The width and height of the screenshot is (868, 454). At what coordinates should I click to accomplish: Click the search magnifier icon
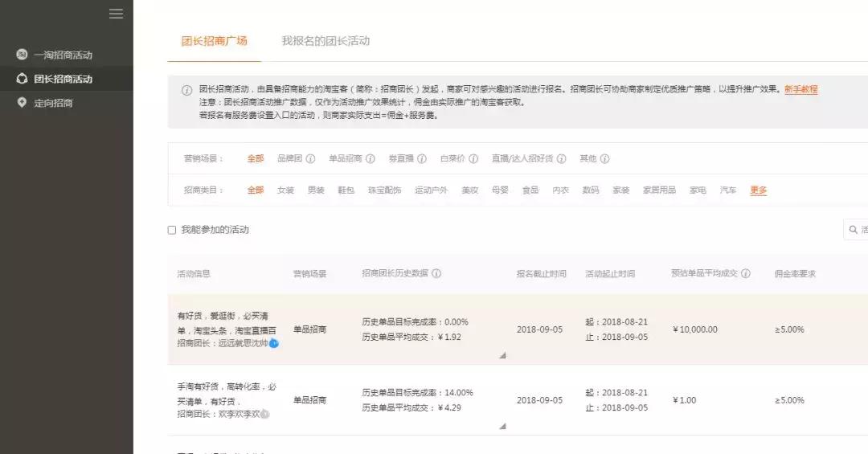pos(853,230)
